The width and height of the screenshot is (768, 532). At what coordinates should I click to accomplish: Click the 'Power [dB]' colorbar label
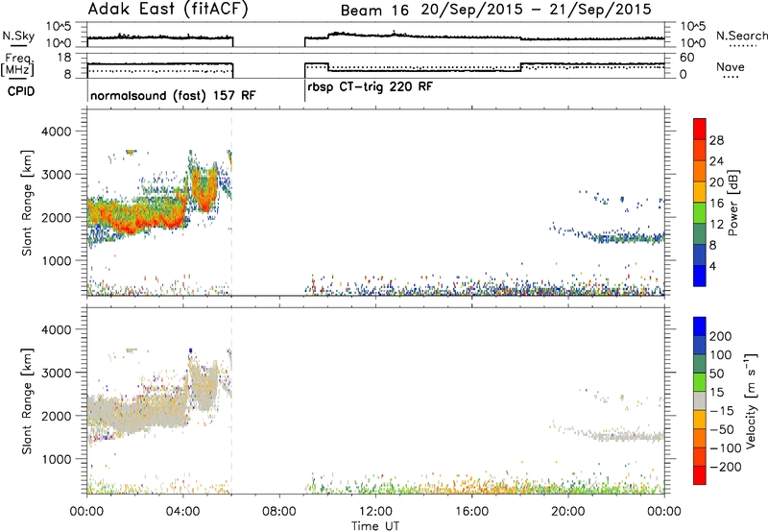(x=732, y=203)
